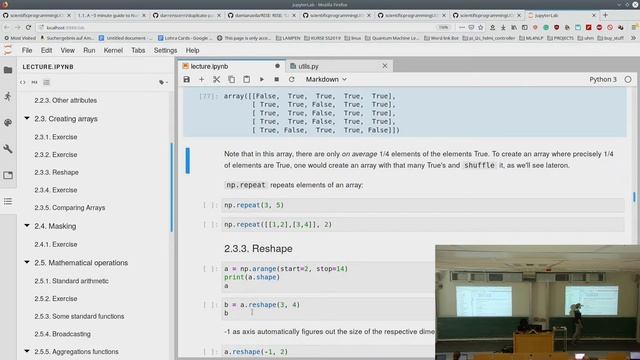The height and width of the screenshot is (360, 640).
Task: Open the Kernel menu
Action: (113, 51)
